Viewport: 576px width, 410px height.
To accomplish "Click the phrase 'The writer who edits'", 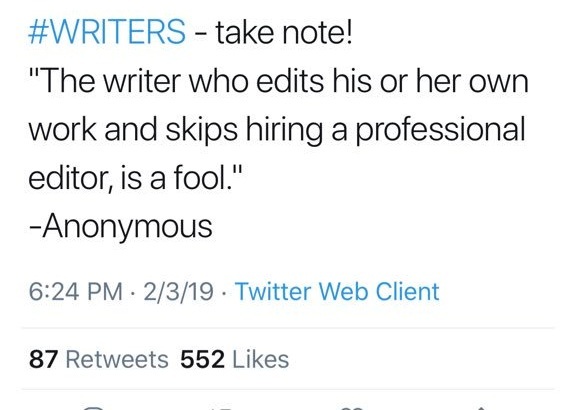I will (176, 81).
